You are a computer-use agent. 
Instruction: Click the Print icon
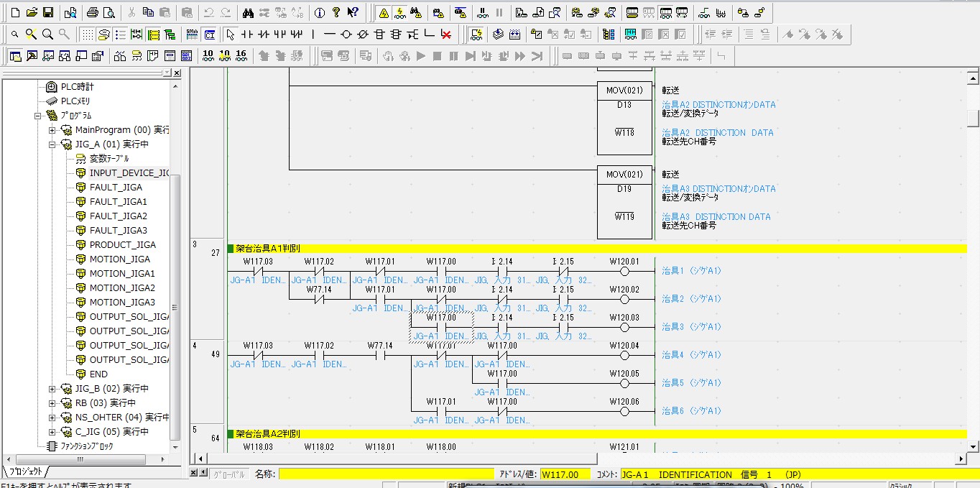point(92,12)
